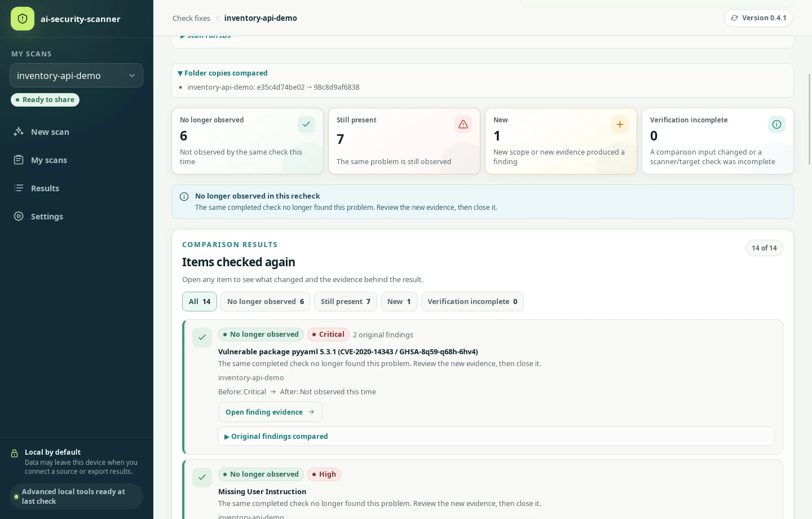Viewport: 812px width, 519px height.
Task: Open Settings from the sidebar
Action: point(76,216)
